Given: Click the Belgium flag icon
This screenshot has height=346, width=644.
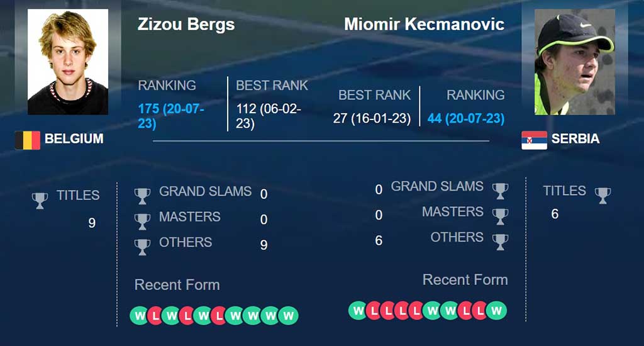Looking at the screenshot, I should click(28, 140).
